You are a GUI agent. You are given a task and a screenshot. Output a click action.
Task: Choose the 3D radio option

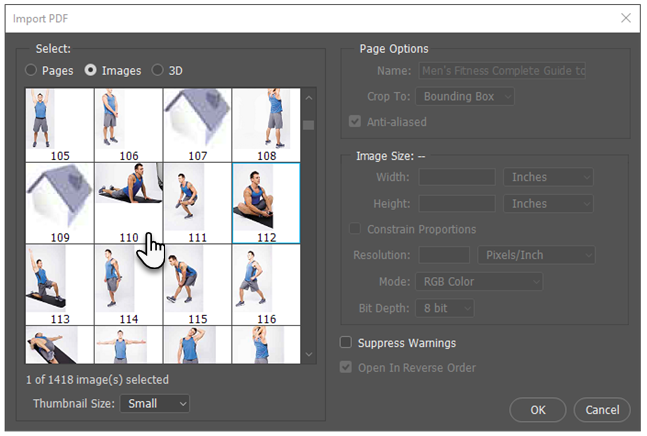click(x=158, y=71)
